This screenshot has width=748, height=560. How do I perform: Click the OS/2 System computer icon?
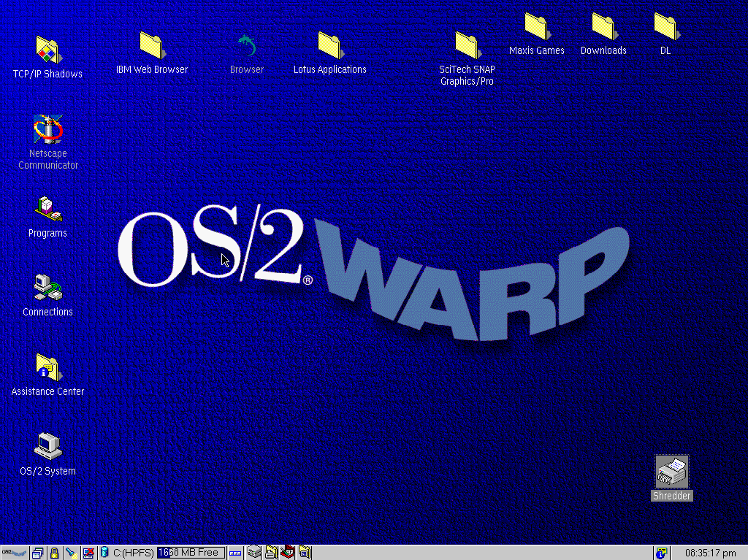(47, 446)
